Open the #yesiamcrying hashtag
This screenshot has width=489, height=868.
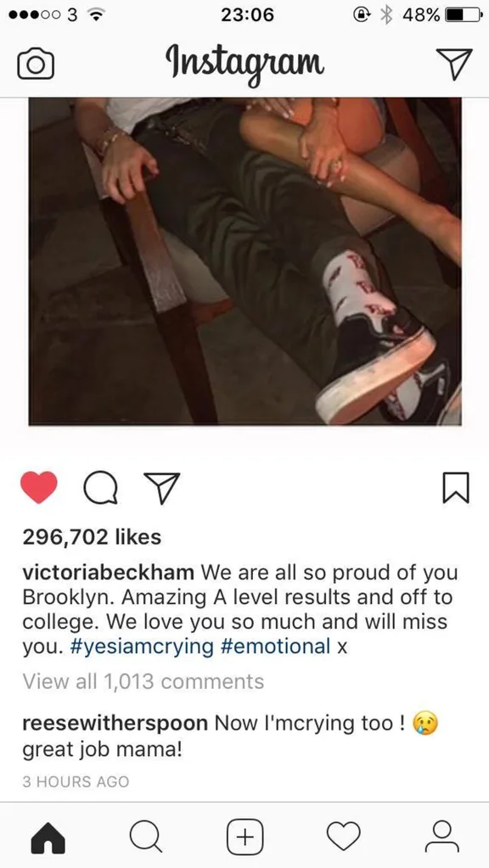point(142,647)
